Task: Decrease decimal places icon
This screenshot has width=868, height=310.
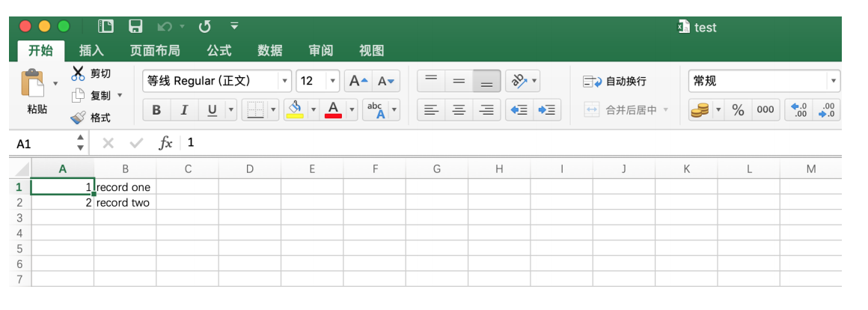Action: coord(827,110)
